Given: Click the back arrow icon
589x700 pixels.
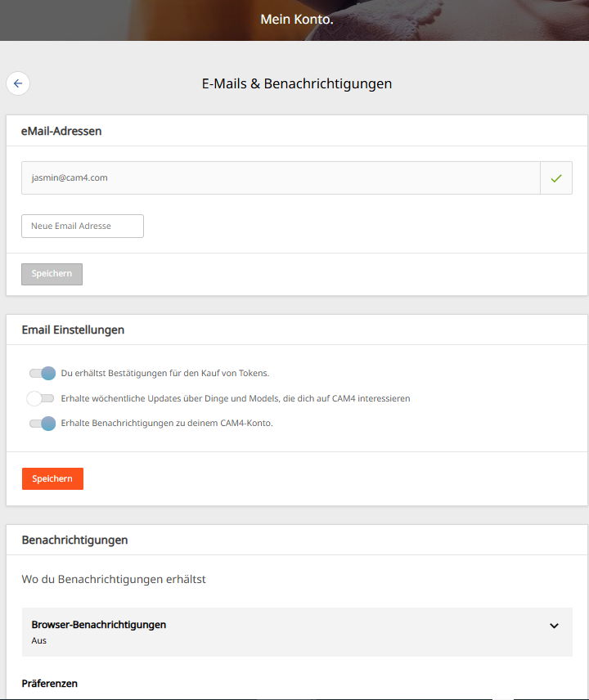Looking at the screenshot, I should coord(18,83).
